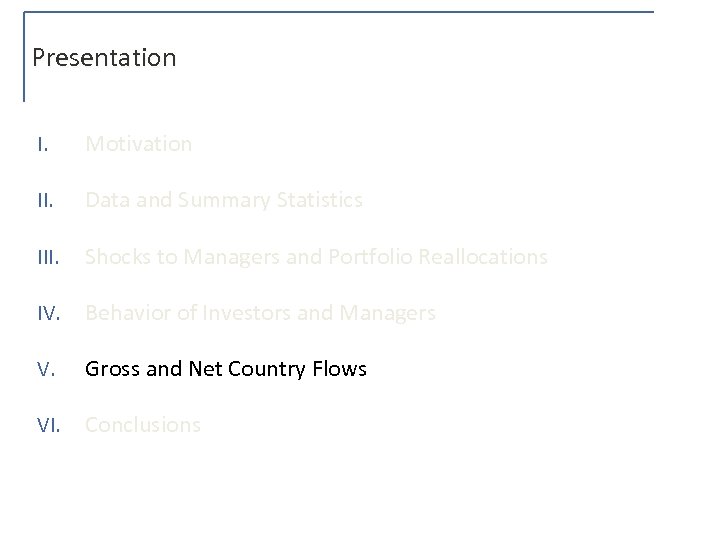The image size is (720, 540).
Task: Select the 'Motivation' agenda item
Action: [x=139, y=144]
